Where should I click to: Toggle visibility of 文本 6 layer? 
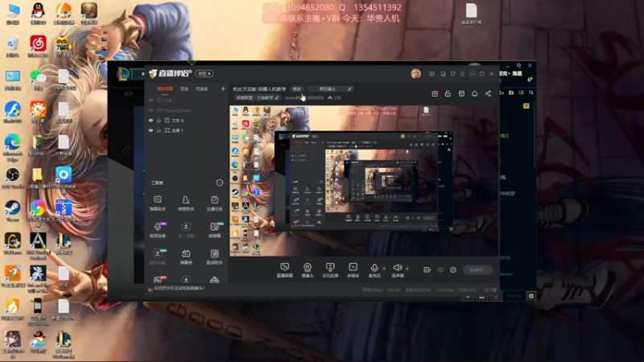pyautogui.click(x=151, y=120)
